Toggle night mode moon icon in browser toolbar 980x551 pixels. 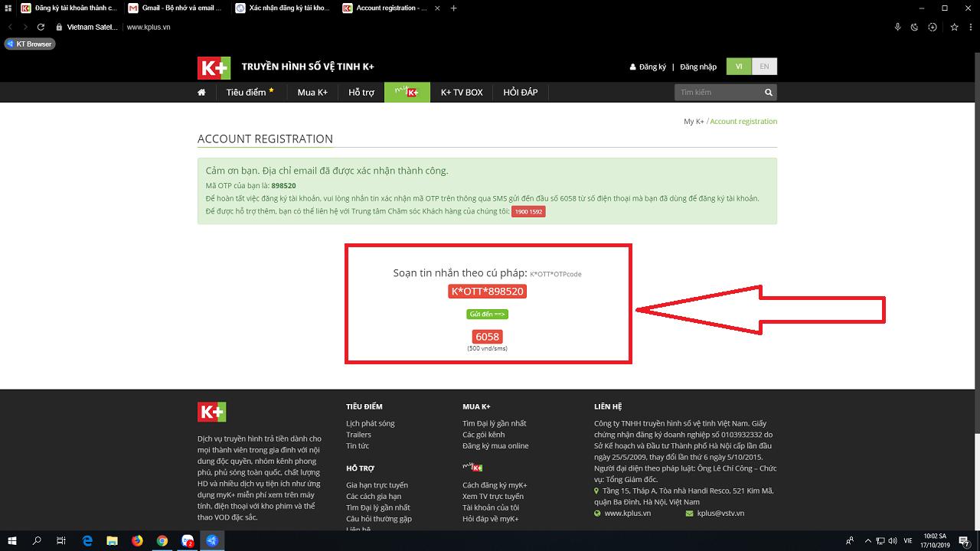914,27
